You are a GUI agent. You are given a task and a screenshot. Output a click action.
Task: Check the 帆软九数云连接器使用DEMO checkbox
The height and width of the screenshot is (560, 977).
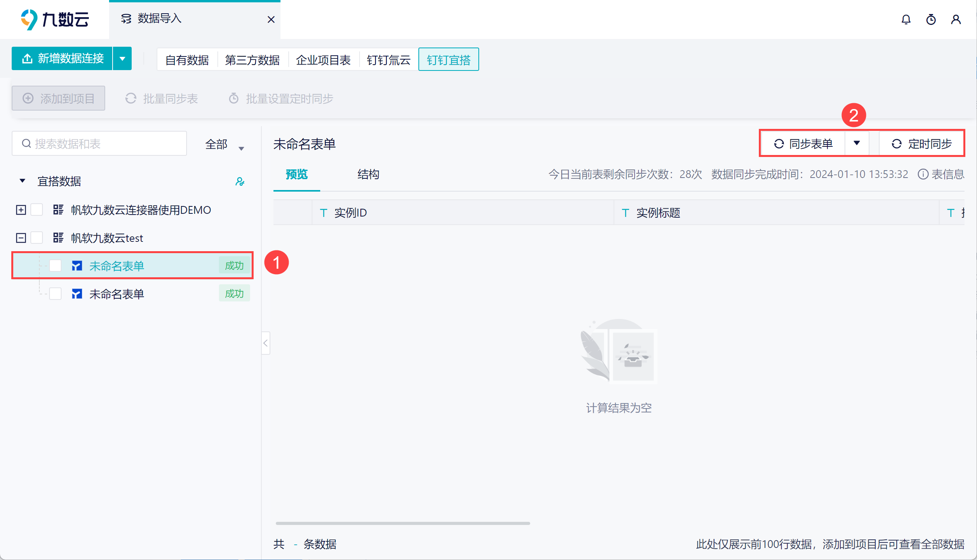[x=37, y=210]
